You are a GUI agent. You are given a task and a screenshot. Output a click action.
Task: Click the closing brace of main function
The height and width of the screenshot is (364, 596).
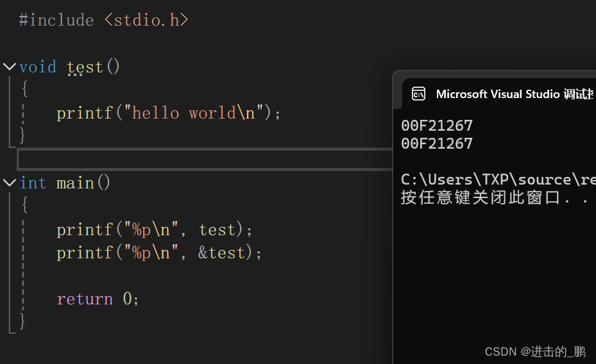(x=22, y=321)
